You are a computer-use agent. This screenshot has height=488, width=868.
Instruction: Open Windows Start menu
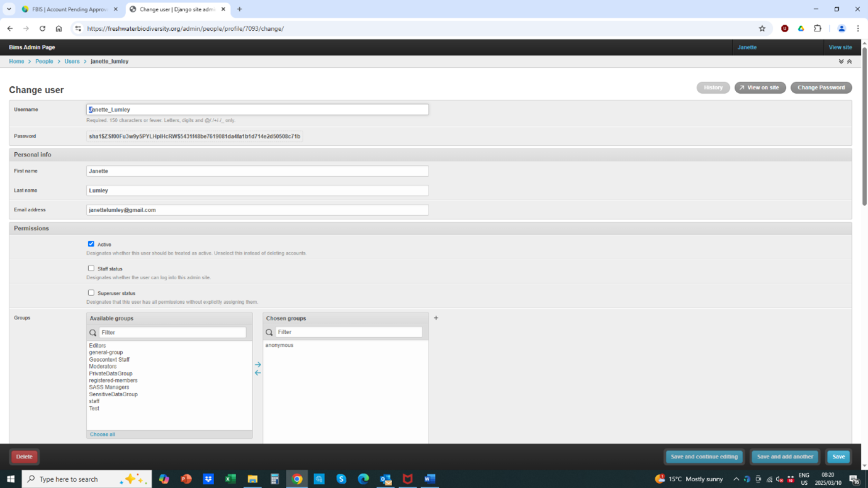[11, 479]
